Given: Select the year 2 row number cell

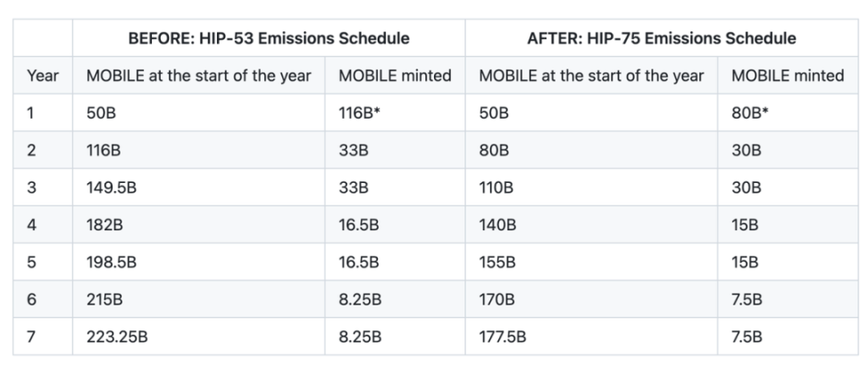Looking at the screenshot, I should (x=43, y=149).
